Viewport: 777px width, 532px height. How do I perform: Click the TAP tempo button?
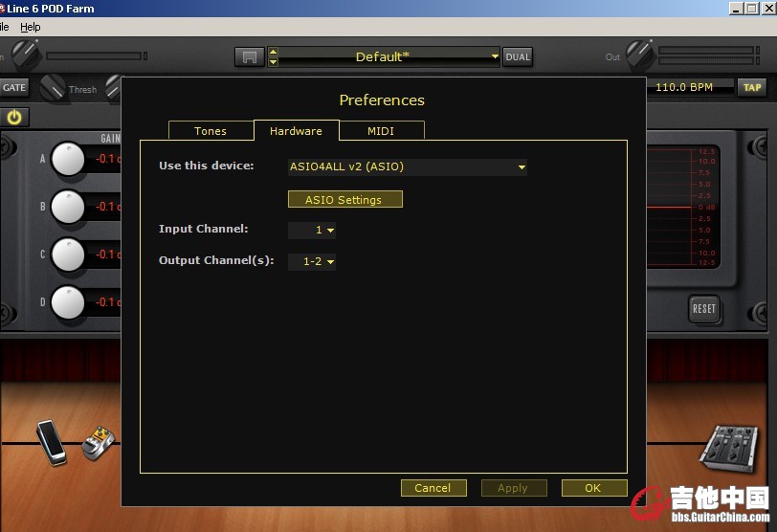(752, 88)
